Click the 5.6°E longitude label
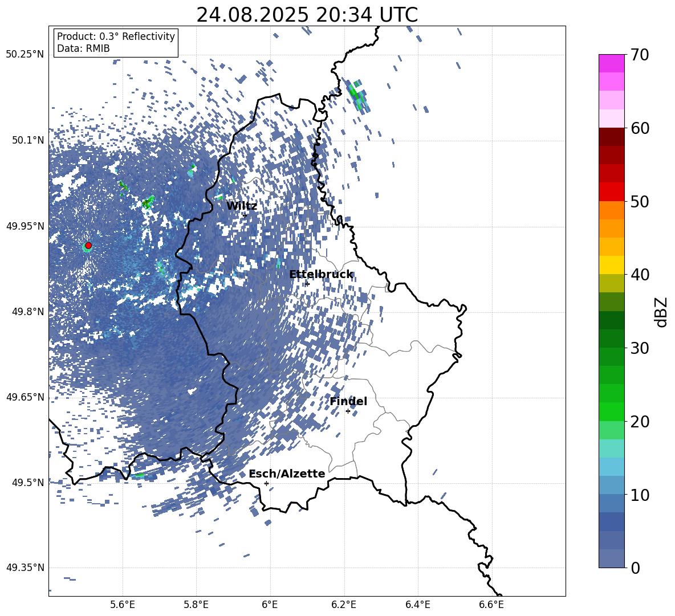Image resolution: width=675 pixels, height=616 pixels. tap(123, 605)
